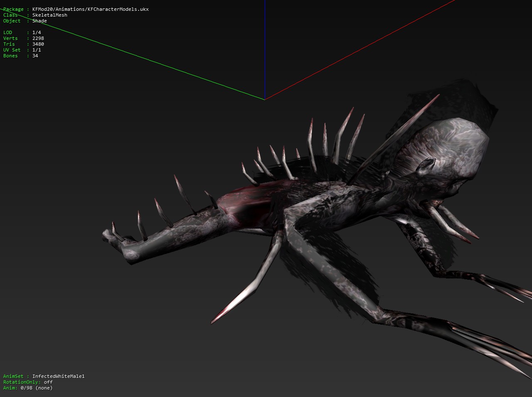Screen dimensions: 532x397
Task: Select the triangle count "3480"
Action: click(x=38, y=44)
